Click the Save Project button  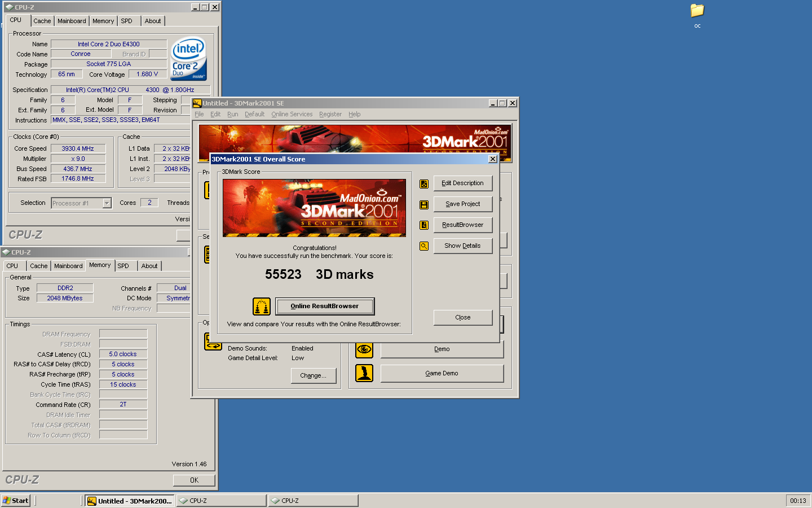coord(463,204)
